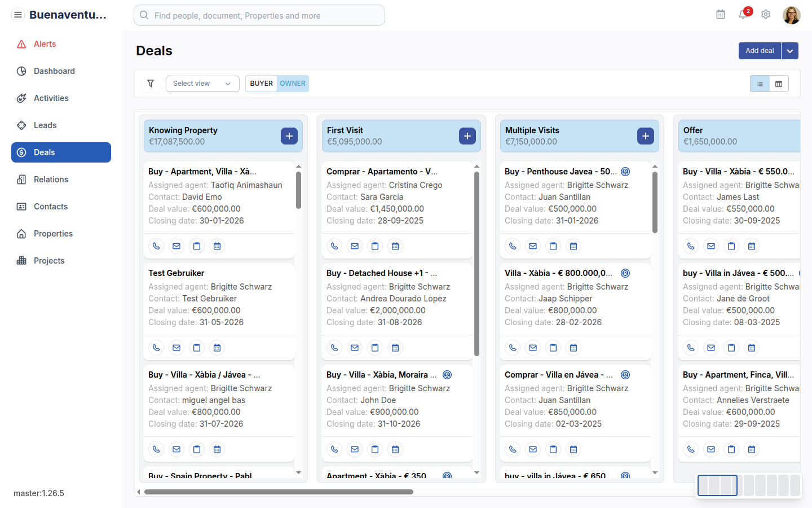Open the Select view dropdown
This screenshot has width=812, height=508.
coord(202,84)
